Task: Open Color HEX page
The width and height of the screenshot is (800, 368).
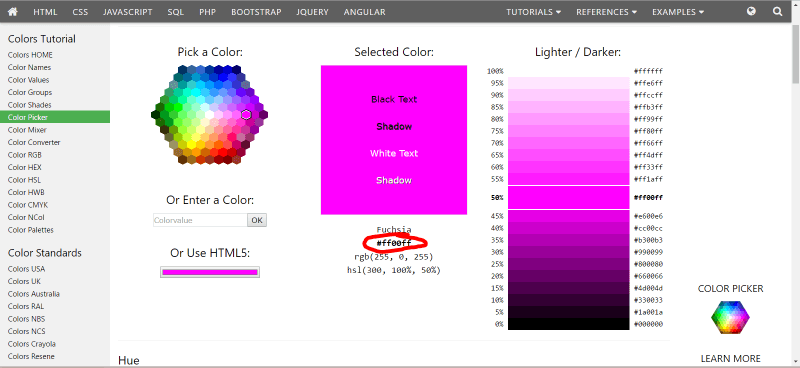Action: click(24, 167)
